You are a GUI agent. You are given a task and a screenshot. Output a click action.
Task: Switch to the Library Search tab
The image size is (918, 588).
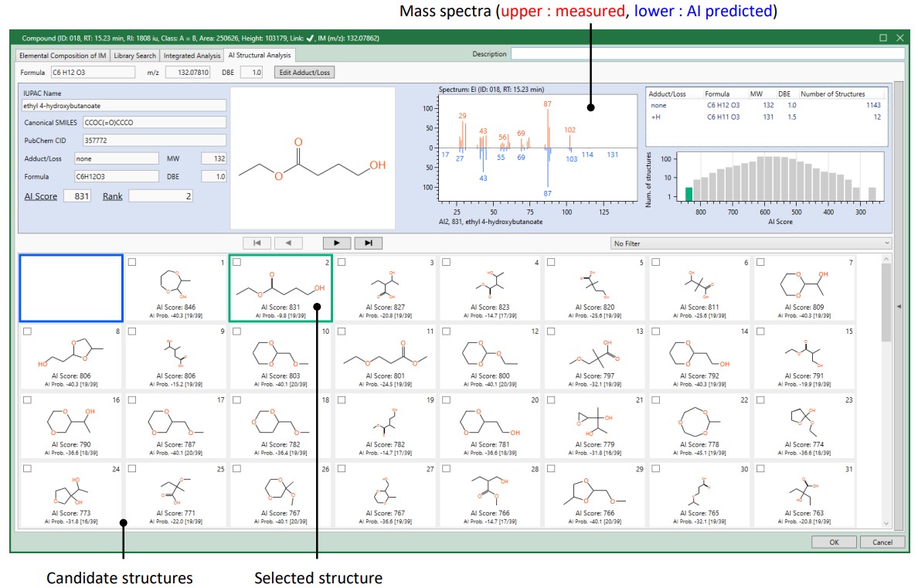coord(134,56)
